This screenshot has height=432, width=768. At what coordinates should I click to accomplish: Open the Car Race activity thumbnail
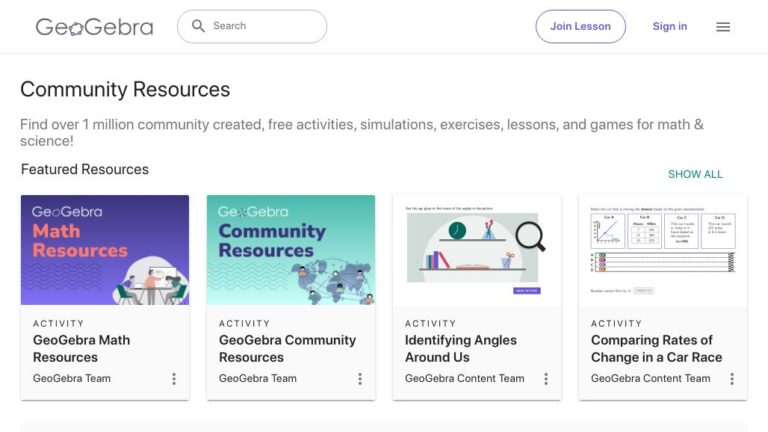663,251
